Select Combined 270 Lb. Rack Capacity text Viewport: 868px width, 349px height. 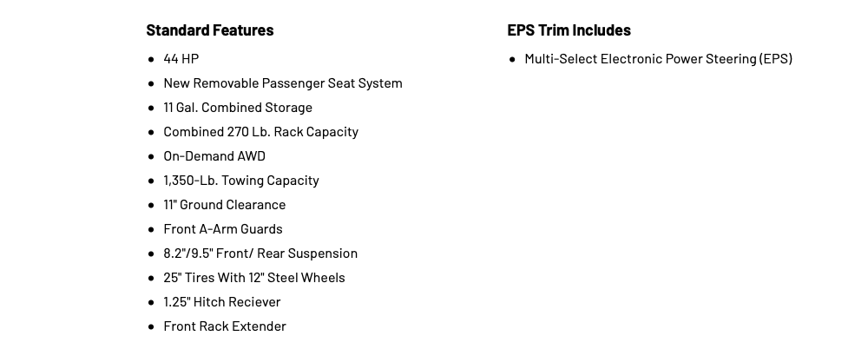tap(260, 132)
